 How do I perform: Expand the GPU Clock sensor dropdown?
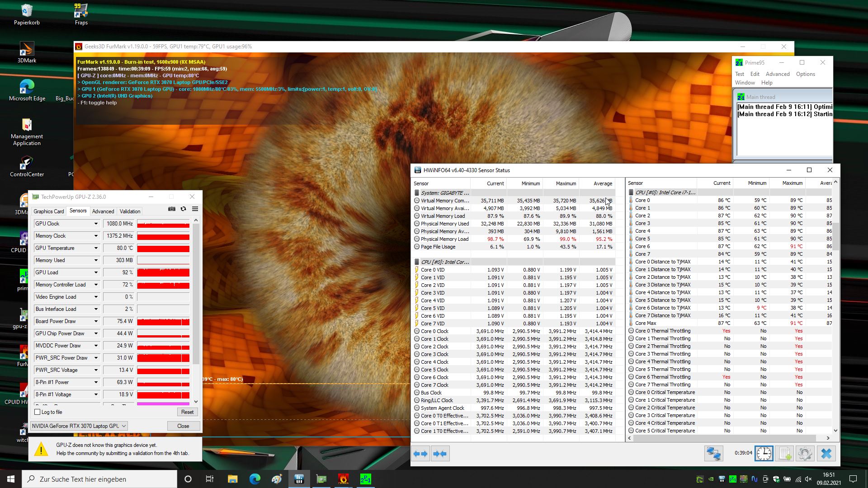(96, 224)
